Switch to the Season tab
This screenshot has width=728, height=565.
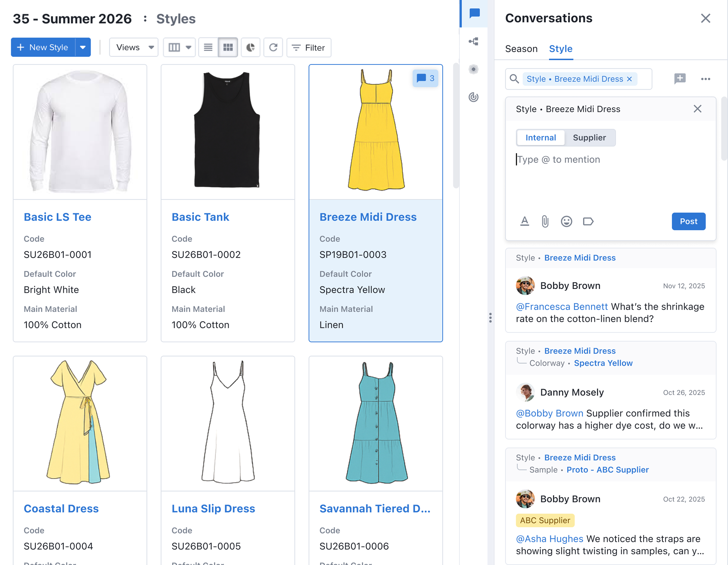pos(521,49)
